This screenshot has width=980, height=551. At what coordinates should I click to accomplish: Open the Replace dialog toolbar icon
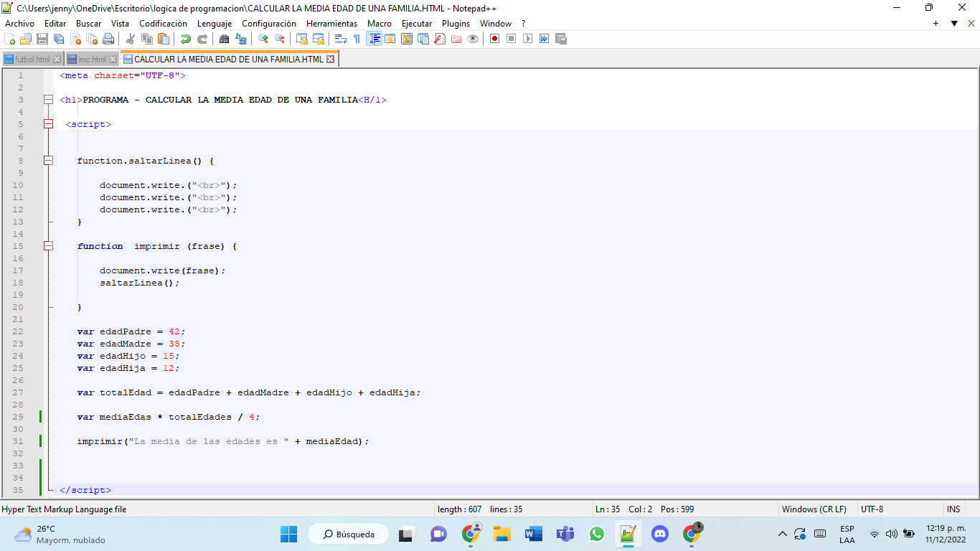[241, 39]
